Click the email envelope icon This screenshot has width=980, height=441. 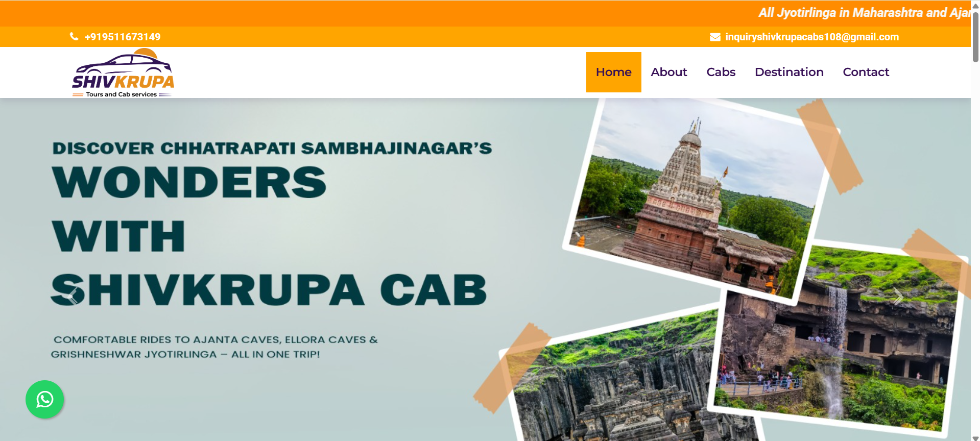pos(715,37)
